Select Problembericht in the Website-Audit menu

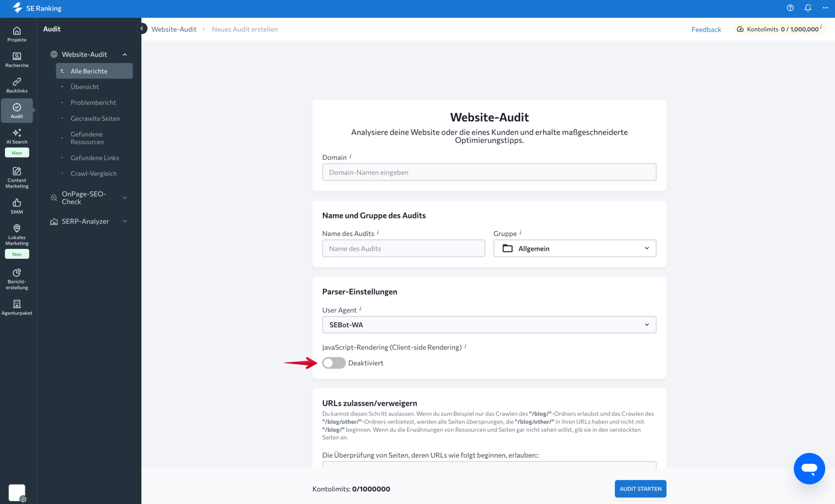[x=93, y=102]
